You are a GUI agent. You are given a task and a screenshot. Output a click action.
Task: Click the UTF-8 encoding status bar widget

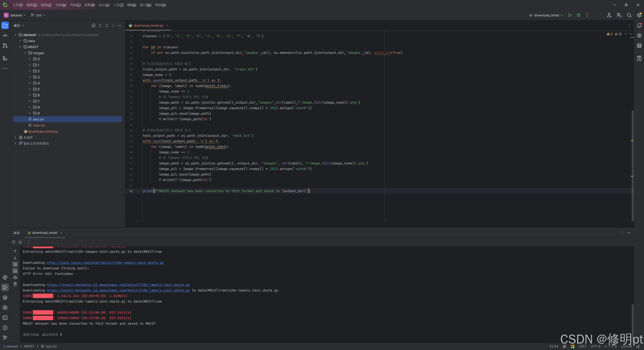click(595, 346)
